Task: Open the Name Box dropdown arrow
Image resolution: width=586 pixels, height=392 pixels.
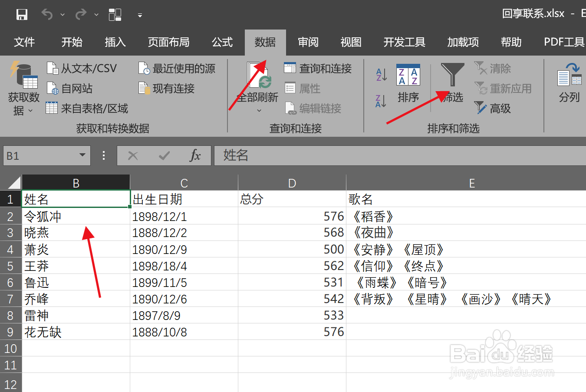Action: pos(82,155)
